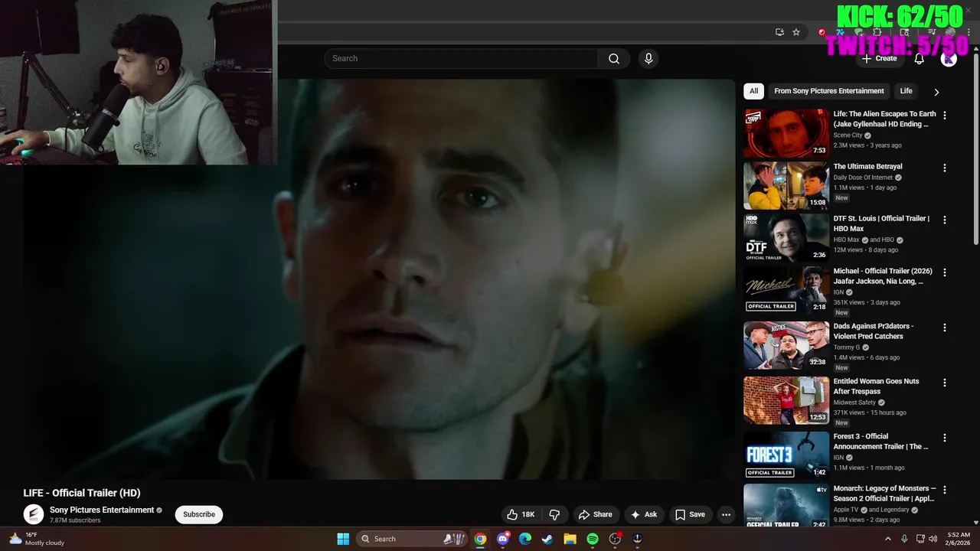Open weather widget showing 16°F

(x=37, y=539)
